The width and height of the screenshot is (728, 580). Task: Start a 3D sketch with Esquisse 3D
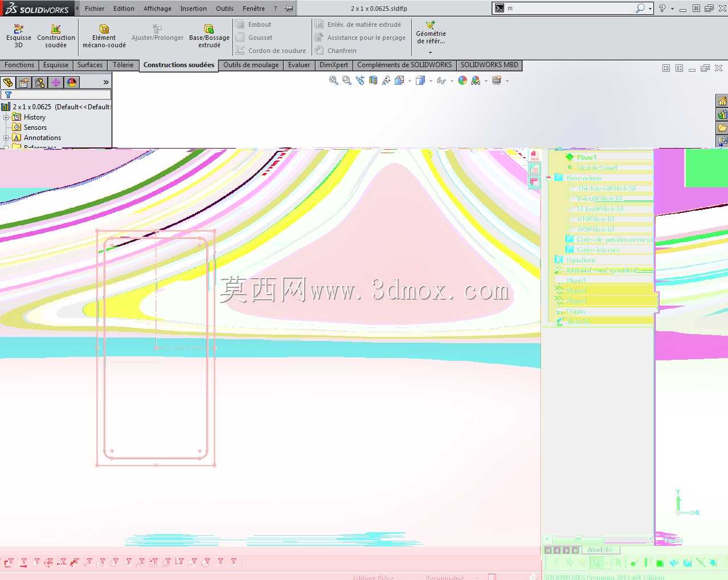point(19,36)
